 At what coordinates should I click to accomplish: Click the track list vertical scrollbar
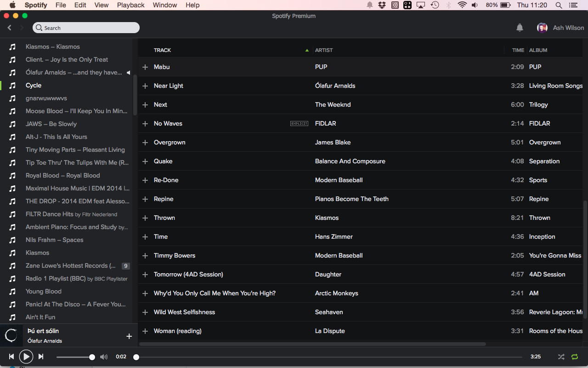pos(585,259)
